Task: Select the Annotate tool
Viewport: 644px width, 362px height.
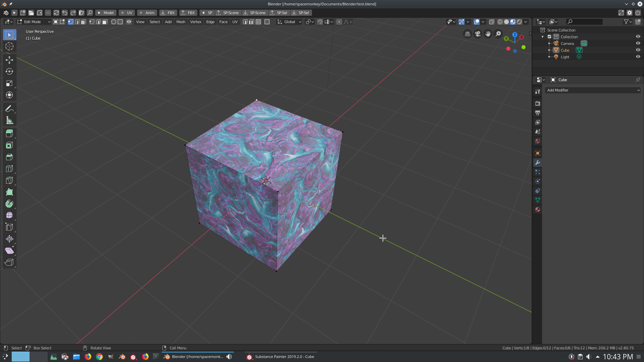Action: (9, 109)
